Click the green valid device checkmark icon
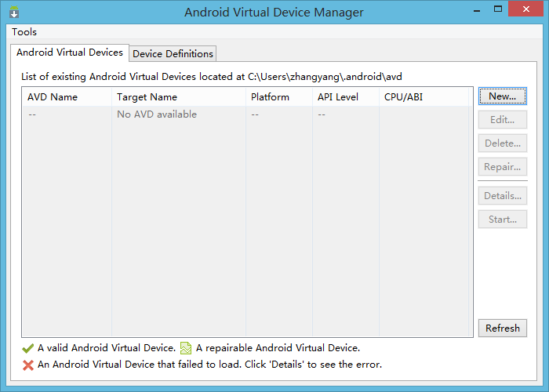The width and height of the screenshot is (549, 392). [28, 347]
